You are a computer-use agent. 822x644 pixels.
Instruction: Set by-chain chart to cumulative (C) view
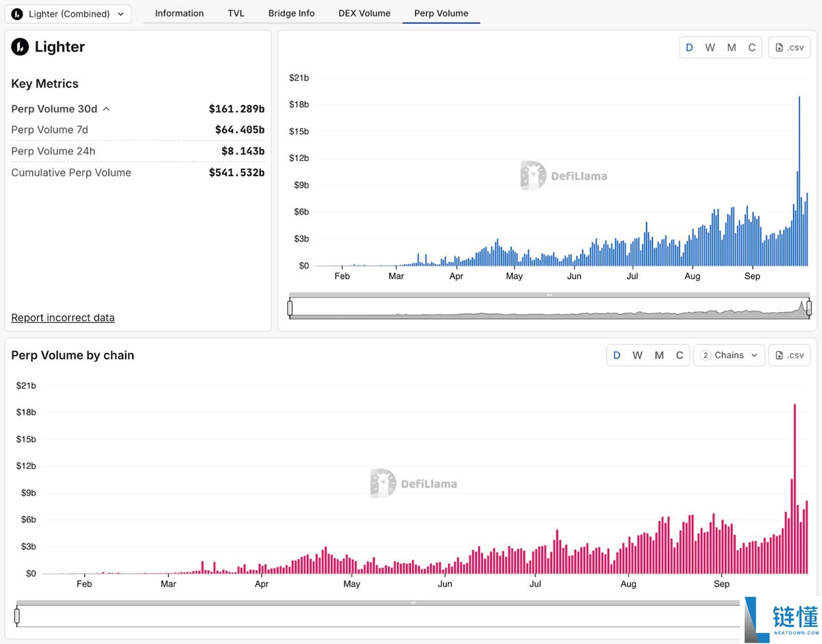coord(680,356)
